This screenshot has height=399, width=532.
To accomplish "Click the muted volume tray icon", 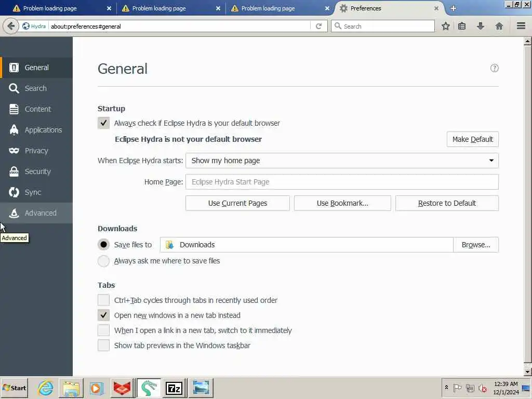I will (483, 388).
